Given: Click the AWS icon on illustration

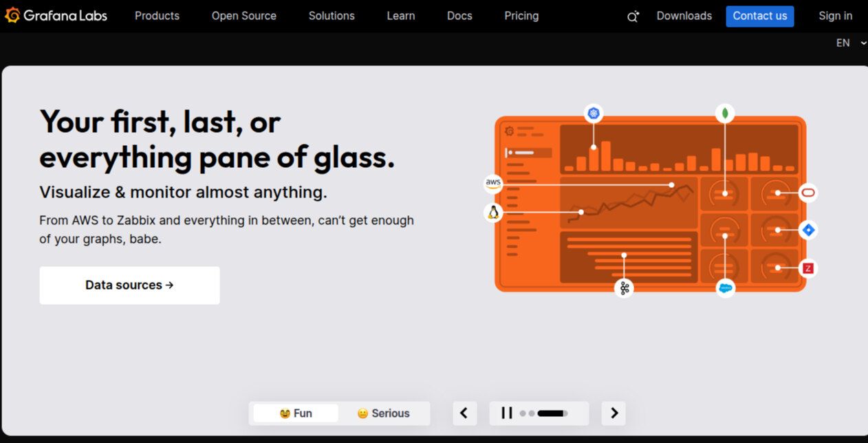Looking at the screenshot, I should click(x=493, y=184).
